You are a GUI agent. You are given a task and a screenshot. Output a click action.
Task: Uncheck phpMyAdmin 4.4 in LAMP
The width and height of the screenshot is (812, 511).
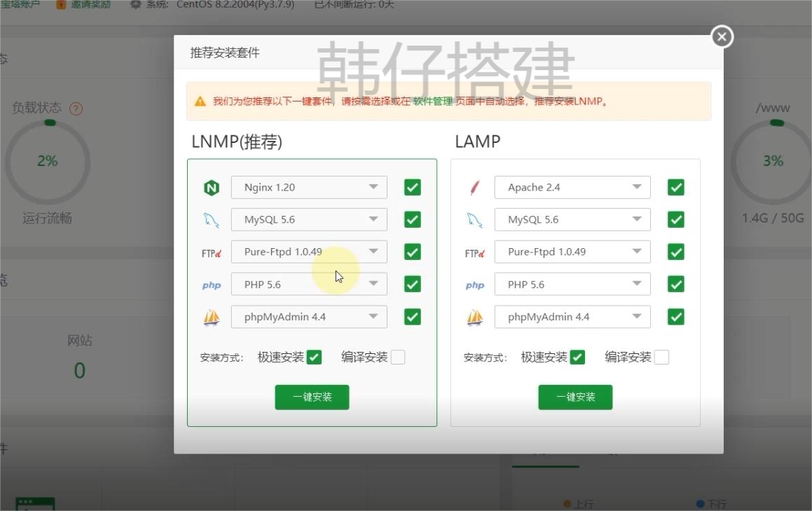click(x=676, y=317)
